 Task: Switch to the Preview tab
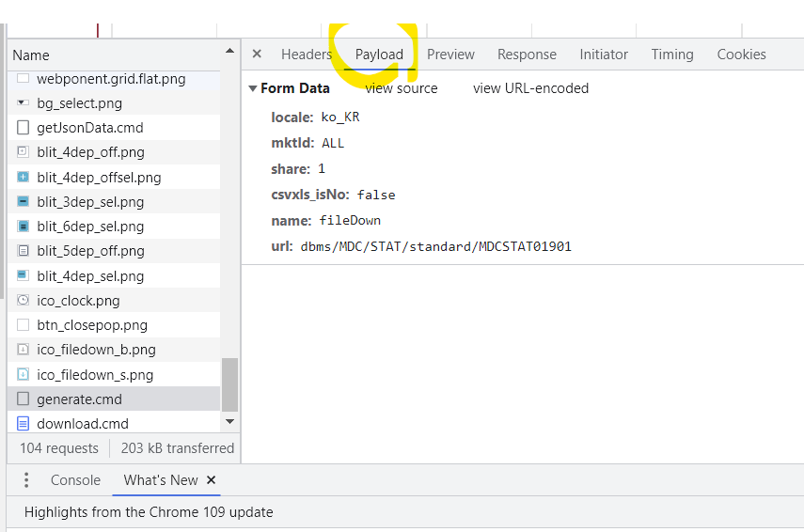click(x=450, y=55)
